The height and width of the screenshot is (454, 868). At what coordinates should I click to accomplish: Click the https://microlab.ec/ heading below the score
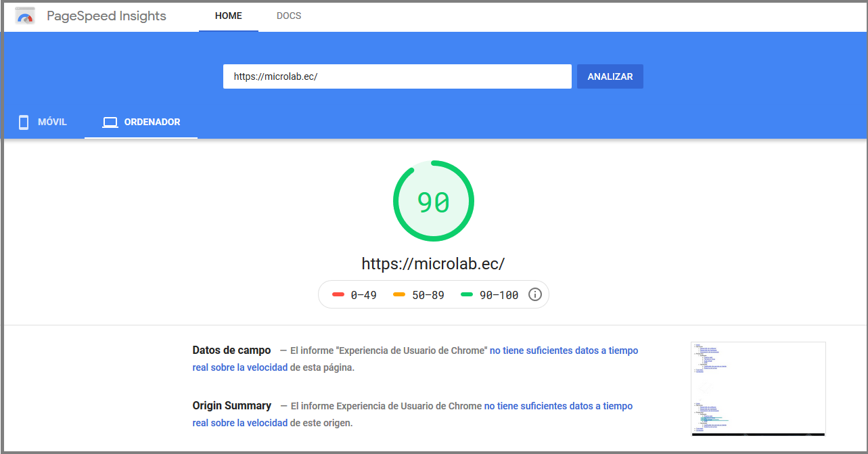click(x=434, y=264)
